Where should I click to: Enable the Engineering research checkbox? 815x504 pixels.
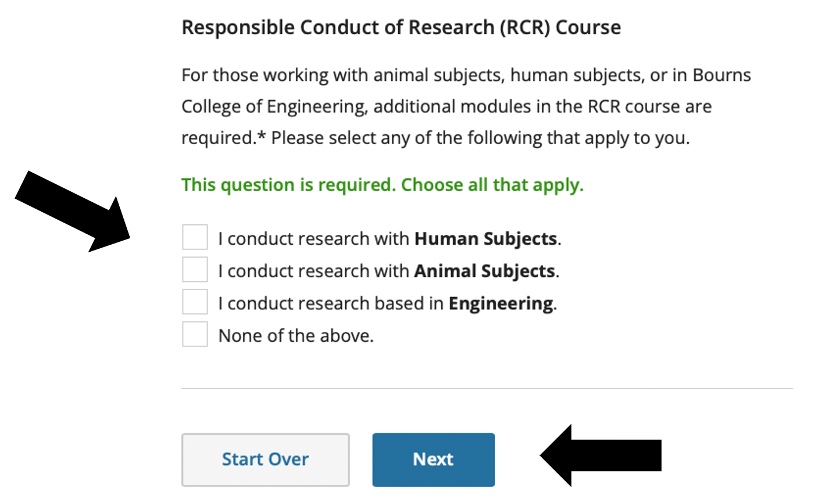click(195, 302)
